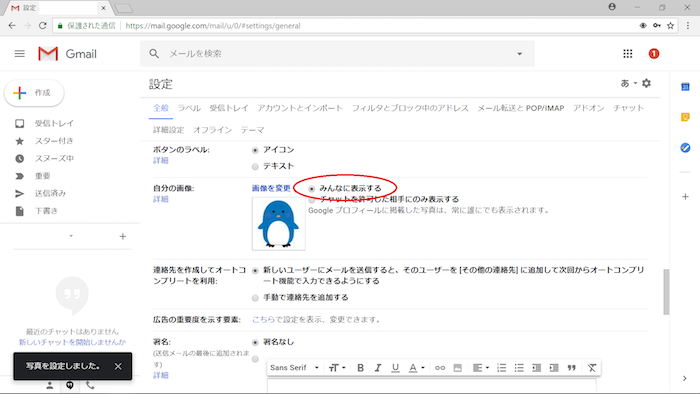This screenshot has width=700, height=394.
Task: Click 新しいチャットを開始しませんか link
Action: pos(72,342)
